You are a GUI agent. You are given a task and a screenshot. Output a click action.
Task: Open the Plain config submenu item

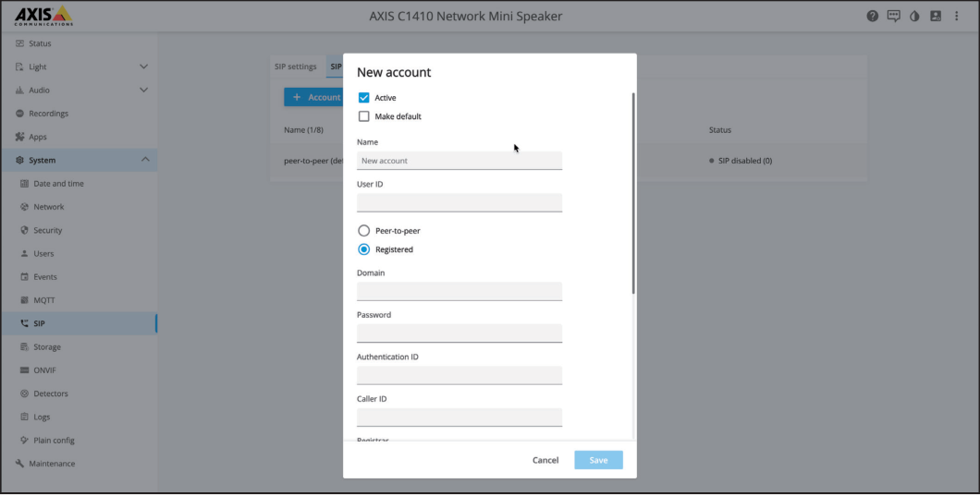(79, 441)
